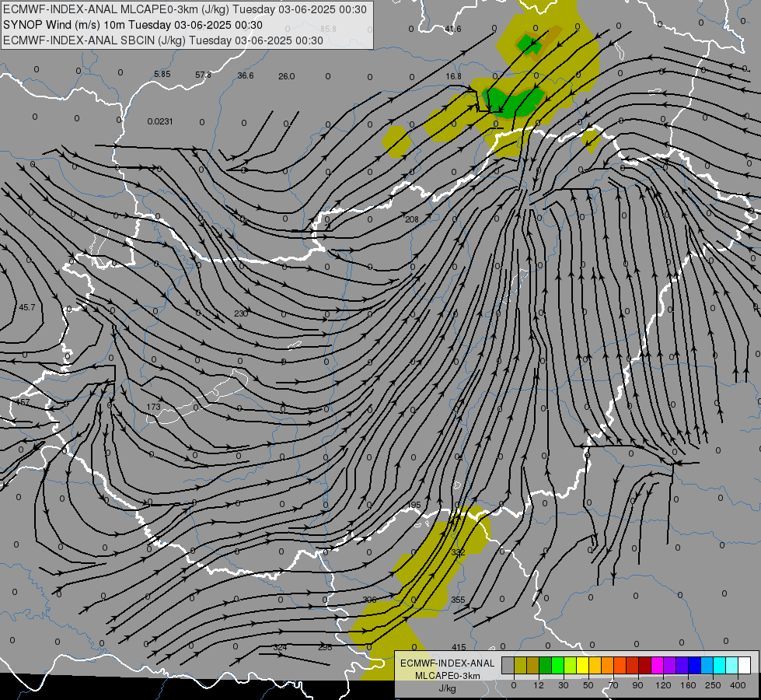Pick the violet swatch left of label 160
The width and height of the screenshot is (761, 700).
coord(682,666)
